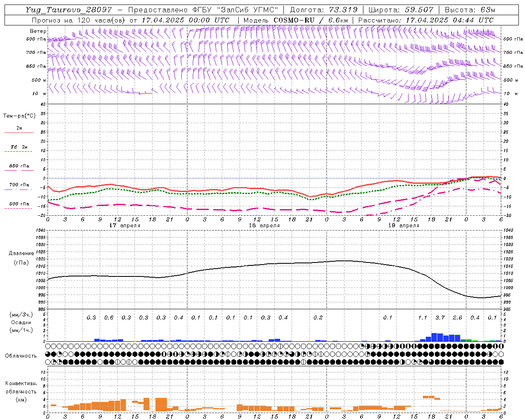This screenshot has width=525, height=420.
Task: Select Рассчитано: 17.04.2025 04:44 UTC text
Action: coord(426,20)
